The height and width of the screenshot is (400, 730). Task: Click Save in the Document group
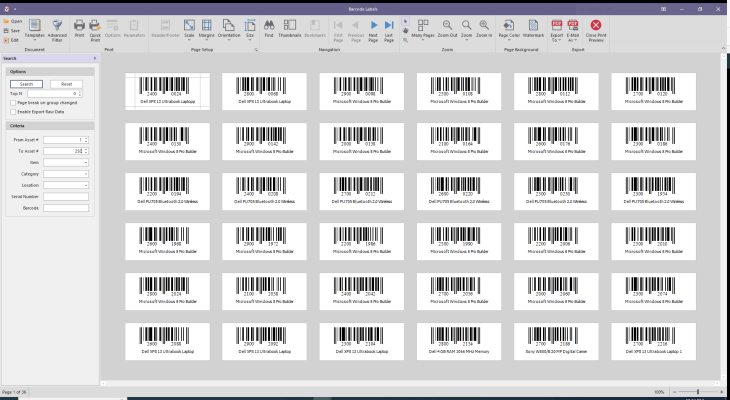(x=12, y=30)
